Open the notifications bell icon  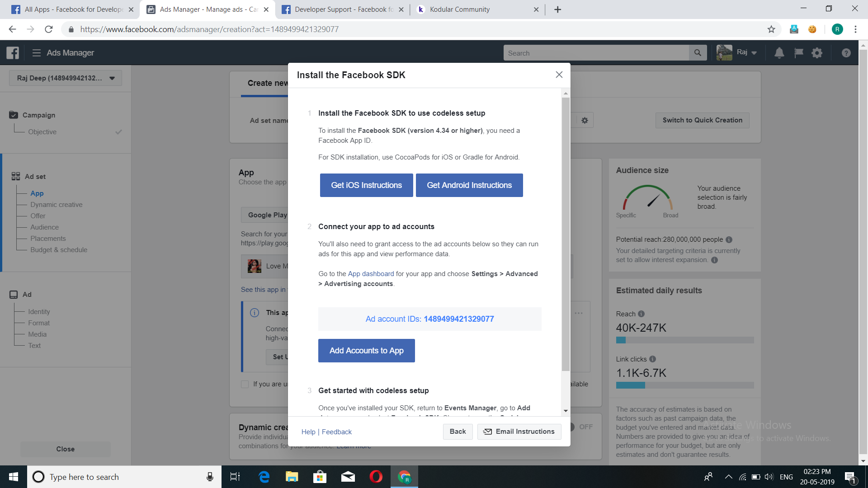pyautogui.click(x=779, y=53)
